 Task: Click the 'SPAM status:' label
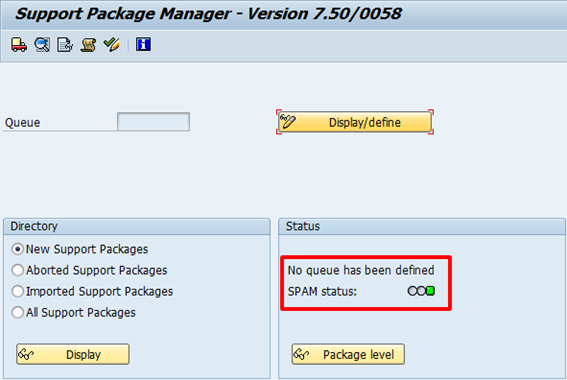click(322, 291)
